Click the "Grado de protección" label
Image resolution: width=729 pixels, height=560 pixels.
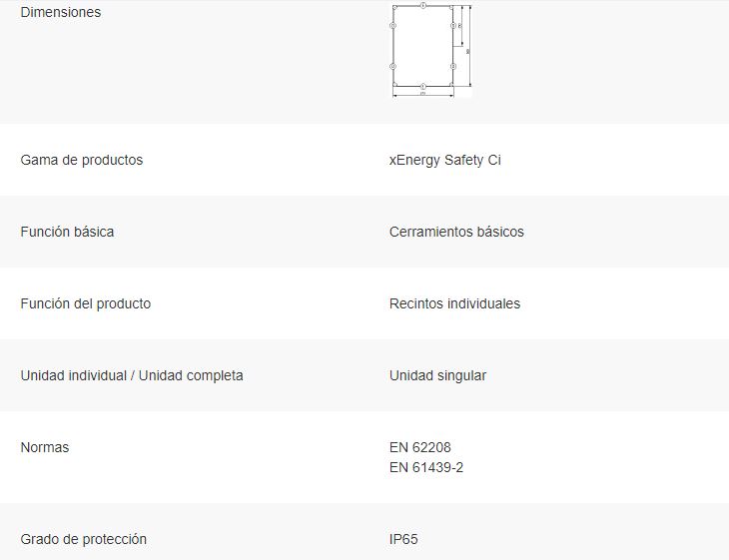pos(84,539)
